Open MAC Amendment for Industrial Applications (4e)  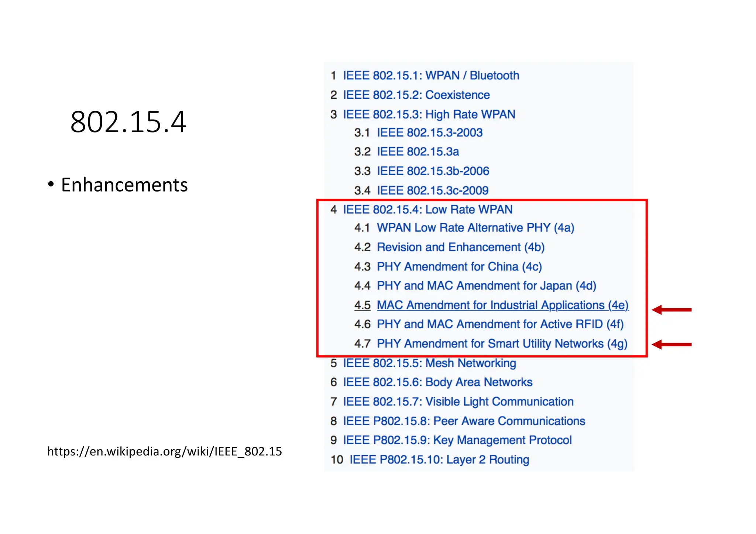[x=503, y=305]
